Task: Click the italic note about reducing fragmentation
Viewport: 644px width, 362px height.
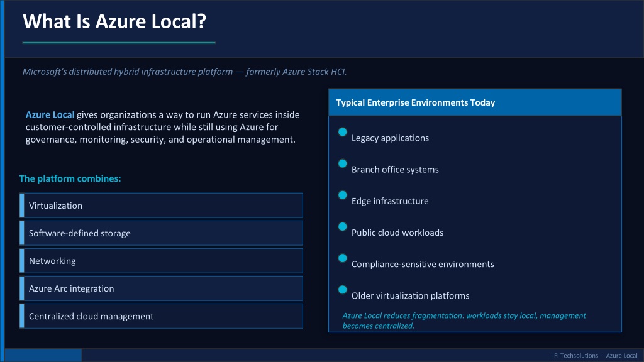Action: click(x=464, y=321)
